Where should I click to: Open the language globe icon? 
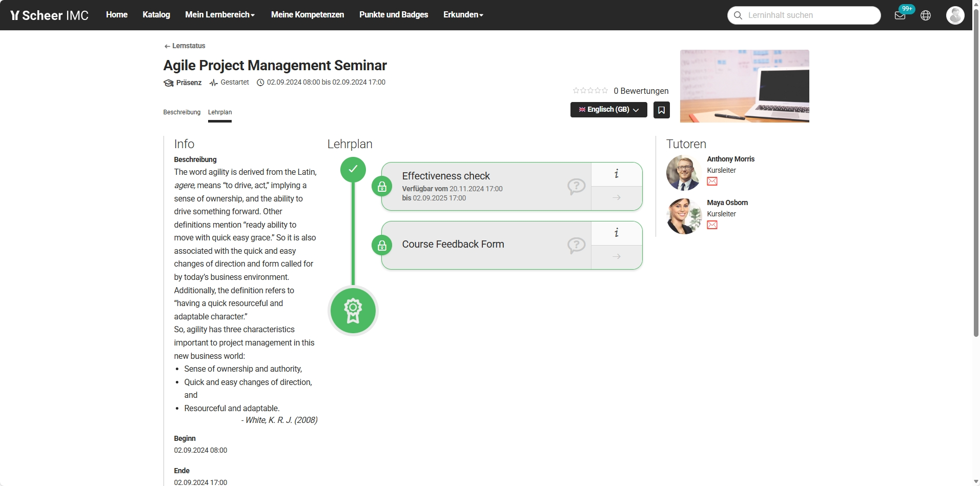(926, 15)
